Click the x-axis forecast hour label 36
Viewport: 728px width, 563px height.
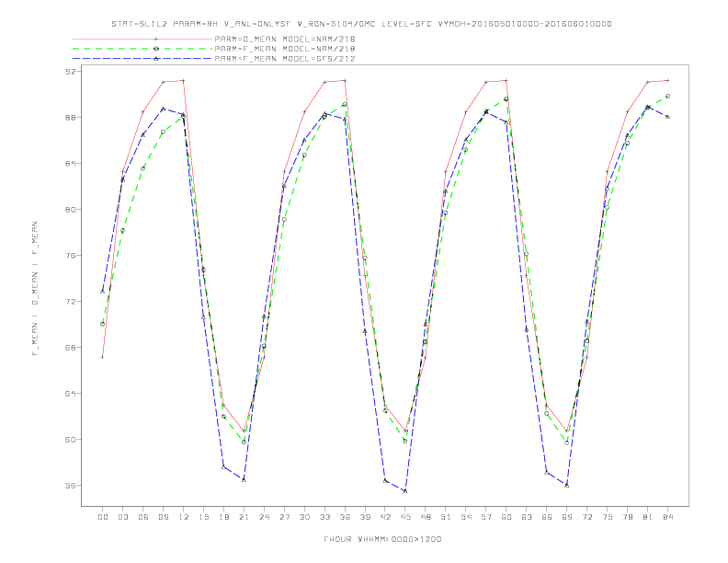345,517
